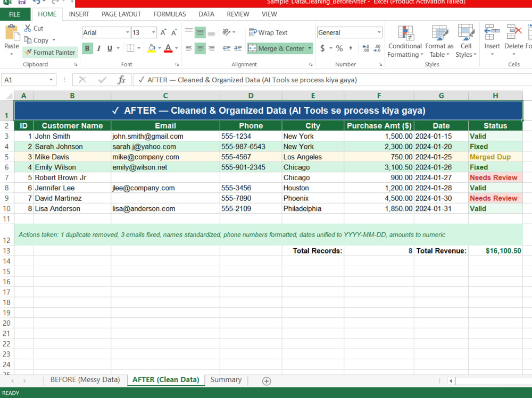Apply cell borders icon
This screenshot has width=532, height=398.
[x=130, y=48]
